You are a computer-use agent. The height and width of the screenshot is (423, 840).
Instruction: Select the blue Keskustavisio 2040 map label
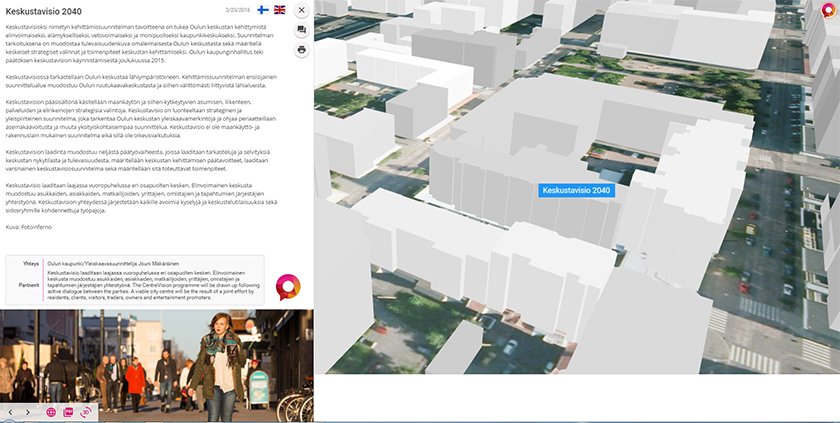(576, 190)
